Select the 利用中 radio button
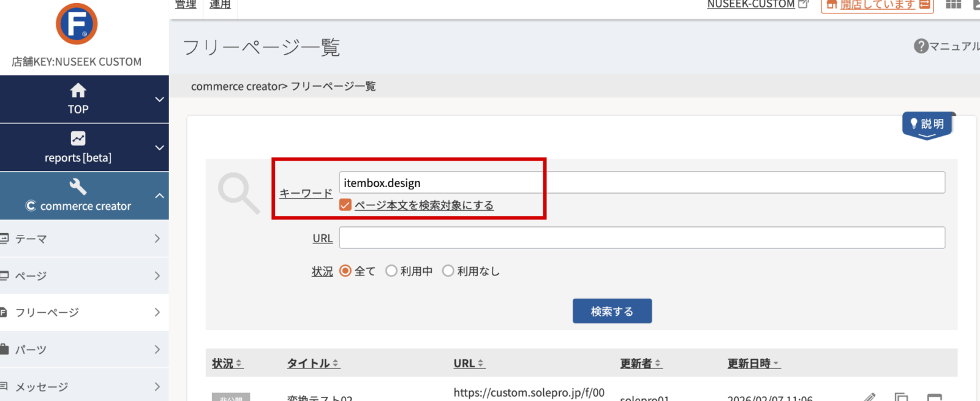The image size is (980, 401). click(391, 271)
